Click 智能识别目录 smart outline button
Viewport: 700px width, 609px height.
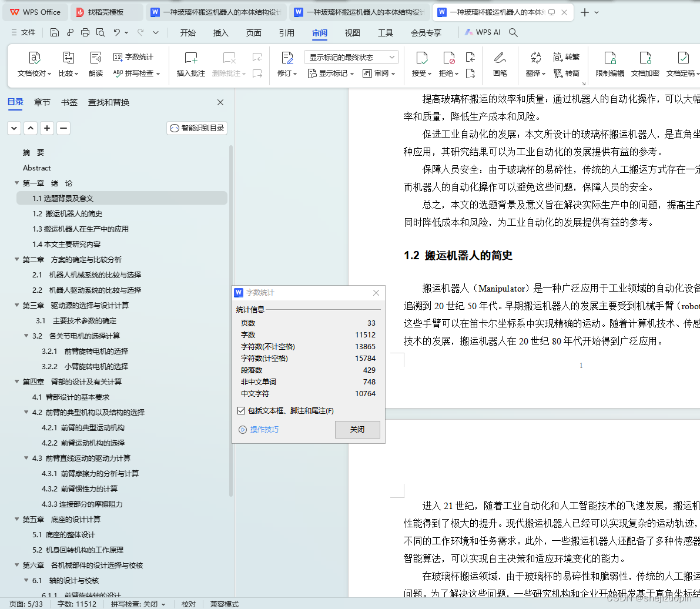tap(197, 128)
